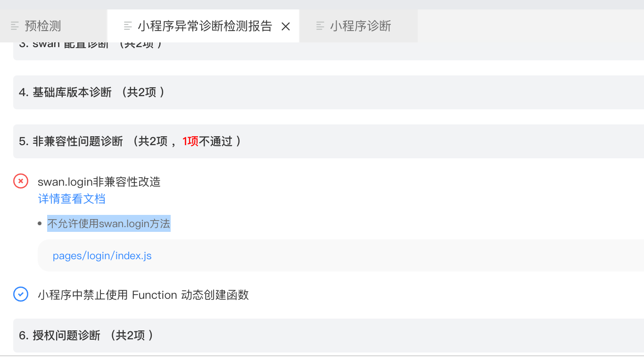Click the document icon on the active report tab
The height and width of the screenshot is (361, 644).
(x=126, y=26)
